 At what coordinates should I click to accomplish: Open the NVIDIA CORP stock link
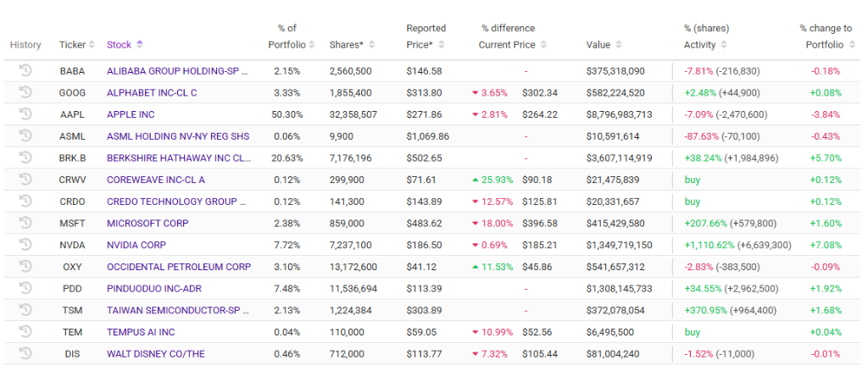click(x=136, y=245)
